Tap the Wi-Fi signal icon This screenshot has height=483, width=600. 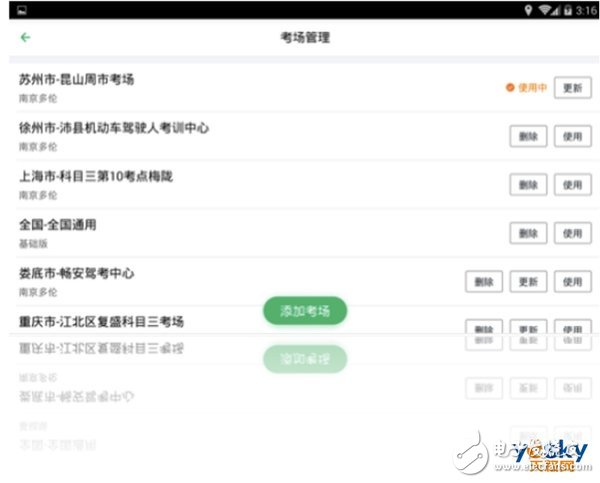point(545,9)
